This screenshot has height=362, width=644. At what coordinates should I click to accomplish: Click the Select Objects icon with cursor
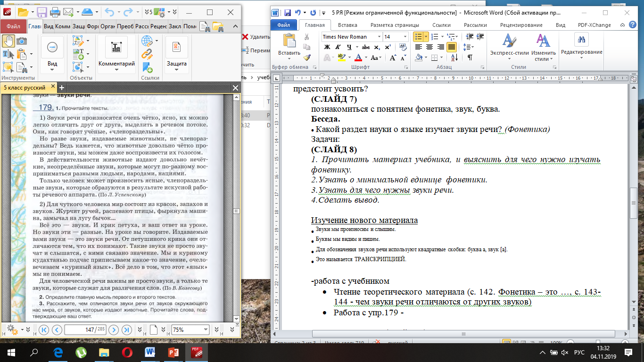78,67
